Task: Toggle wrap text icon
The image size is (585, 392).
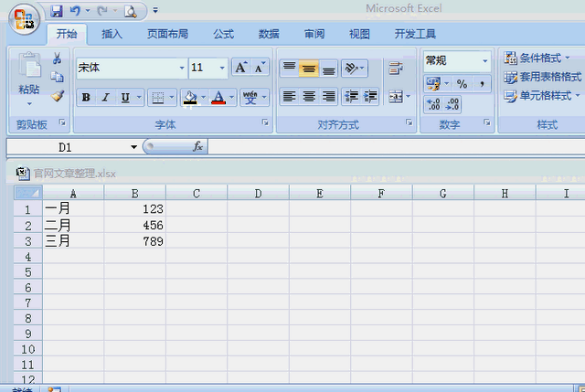Action: coord(396,68)
